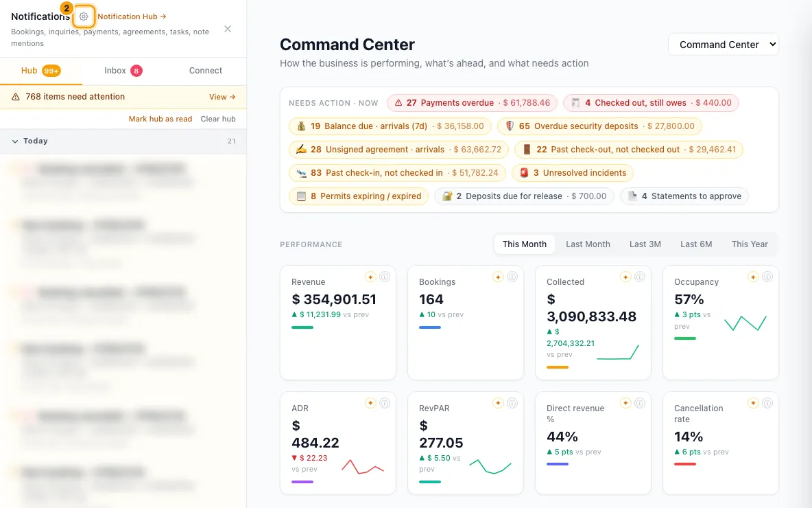This screenshot has width=812, height=508.
Task: Show info for the RevPAR card
Action: click(512, 403)
